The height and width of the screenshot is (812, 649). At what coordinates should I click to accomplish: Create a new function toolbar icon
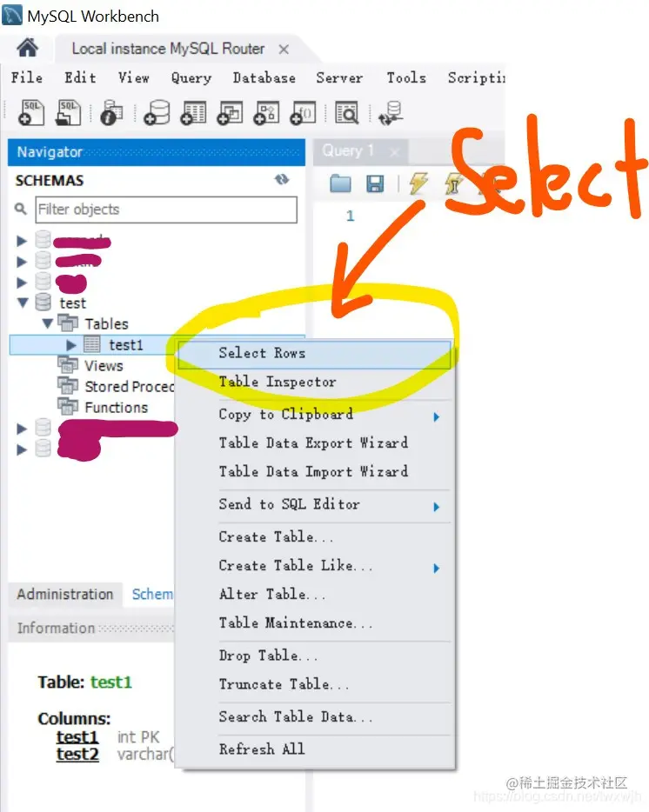pos(303,112)
